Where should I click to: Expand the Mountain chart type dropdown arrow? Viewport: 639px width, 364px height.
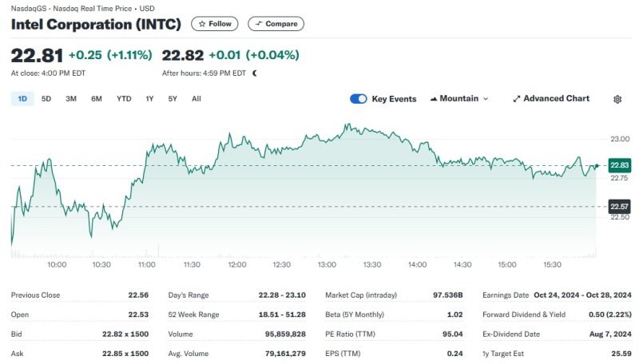(486, 99)
